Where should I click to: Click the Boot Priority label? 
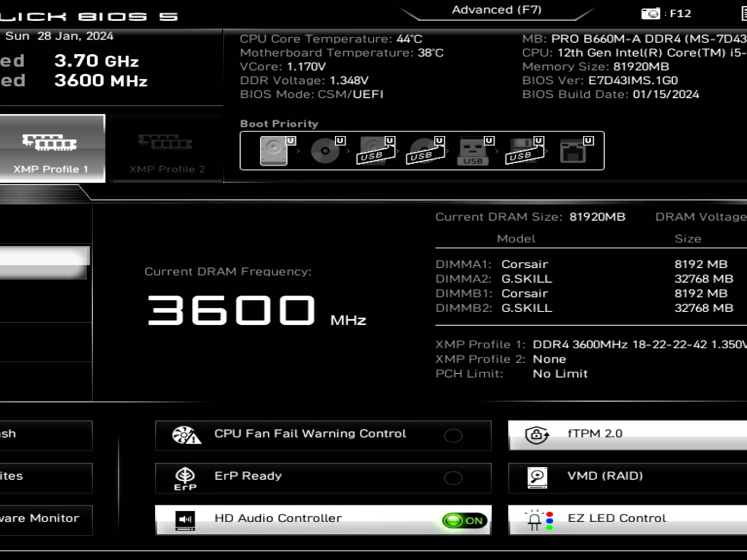coord(279,124)
